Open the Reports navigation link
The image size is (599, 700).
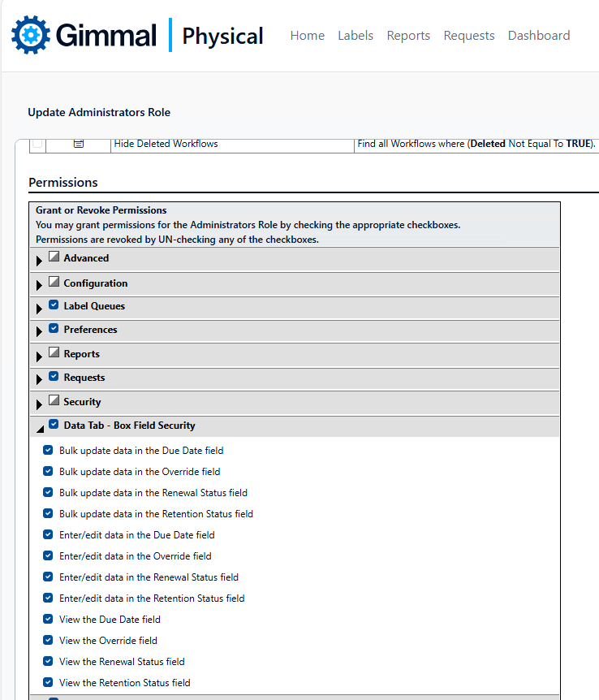[408, 35]
